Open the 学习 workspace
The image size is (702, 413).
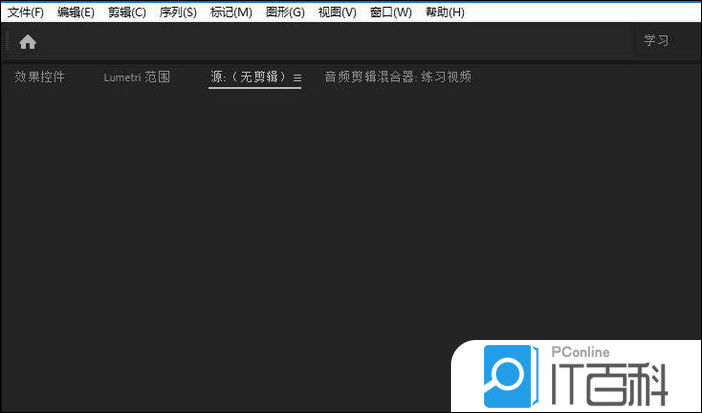tap(656, 41)
